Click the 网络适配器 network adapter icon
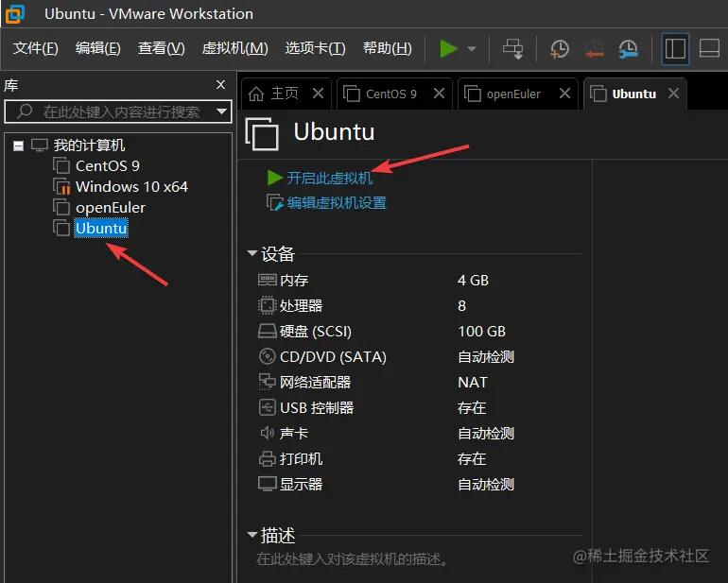The width and height of the screenshot is (728, 583). tap(267, 382)
